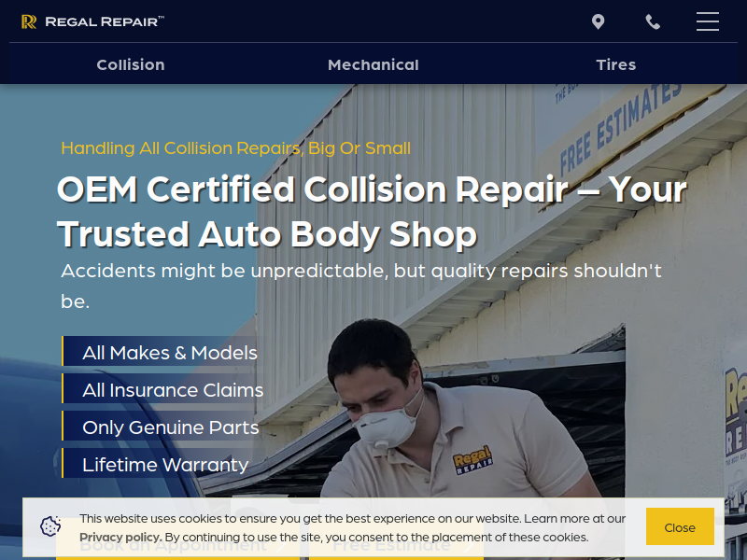Click Book an Appointment button
Viewport: 747px width, 560px height.
(177, 545)
